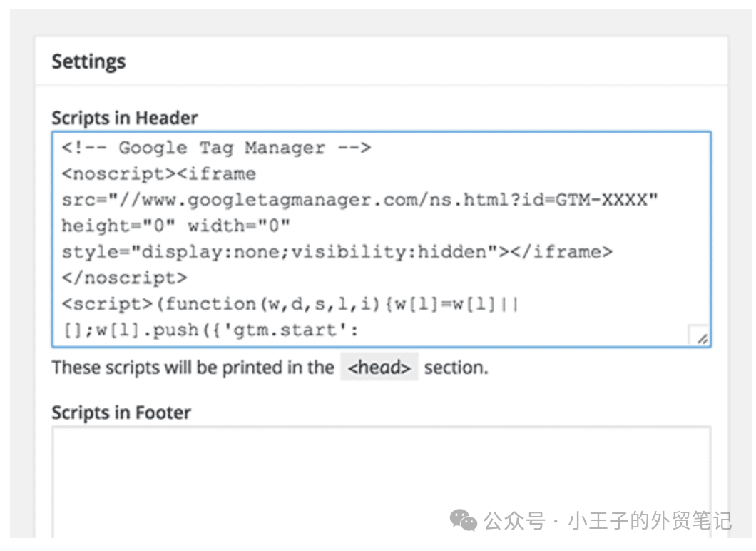
Task: Click the Settings heading
Action: (88, 62)
